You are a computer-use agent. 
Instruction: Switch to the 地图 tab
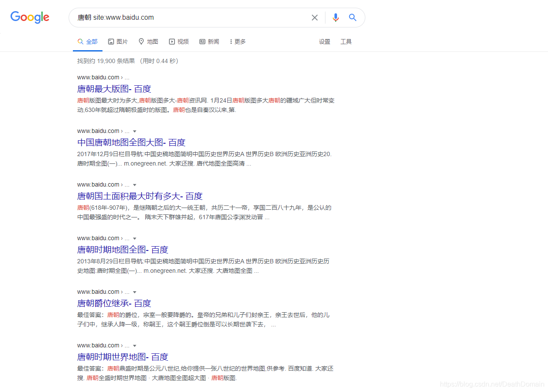[x=148, y=42]
